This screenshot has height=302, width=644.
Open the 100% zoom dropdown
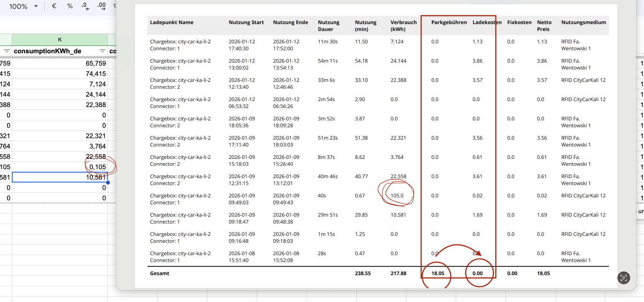(23, 6)
